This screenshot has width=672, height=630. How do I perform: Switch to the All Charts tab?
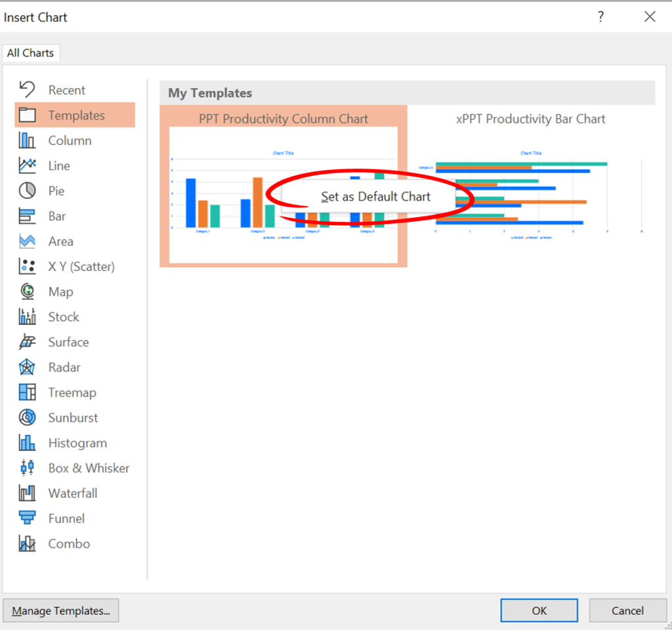click(x=31, y=52)
